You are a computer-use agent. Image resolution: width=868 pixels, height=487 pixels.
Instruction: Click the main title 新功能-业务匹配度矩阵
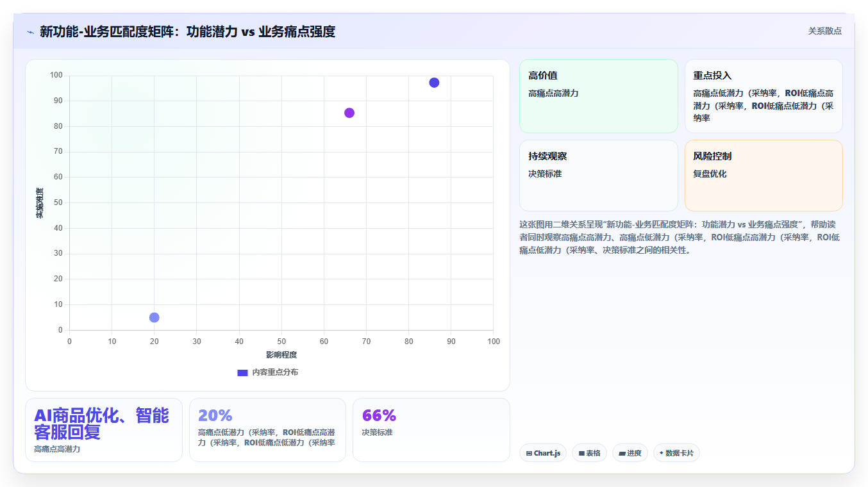tap(187, 31)
